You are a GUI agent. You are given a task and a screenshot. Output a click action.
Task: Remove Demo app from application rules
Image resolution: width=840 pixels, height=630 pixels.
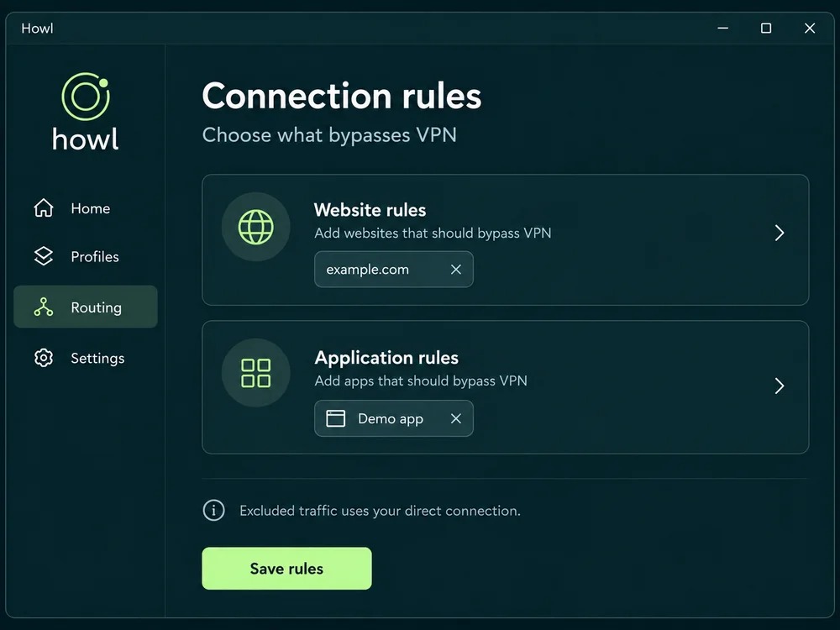point(456,418)
